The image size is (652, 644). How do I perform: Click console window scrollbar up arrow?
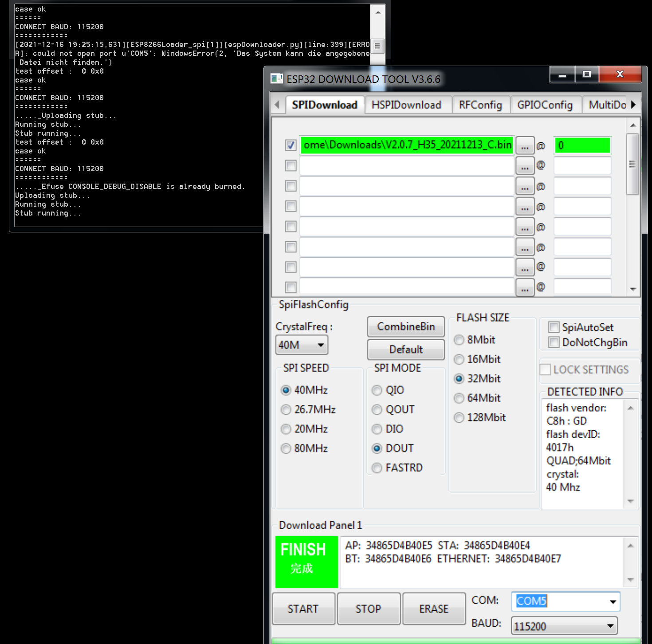tap(377, 12)
